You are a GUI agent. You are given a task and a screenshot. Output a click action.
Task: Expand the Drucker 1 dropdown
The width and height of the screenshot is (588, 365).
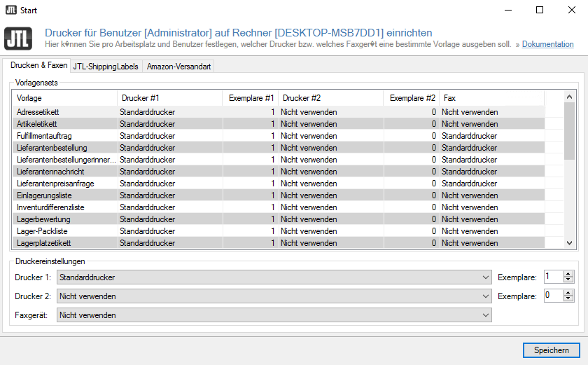[x=486, y=277]
